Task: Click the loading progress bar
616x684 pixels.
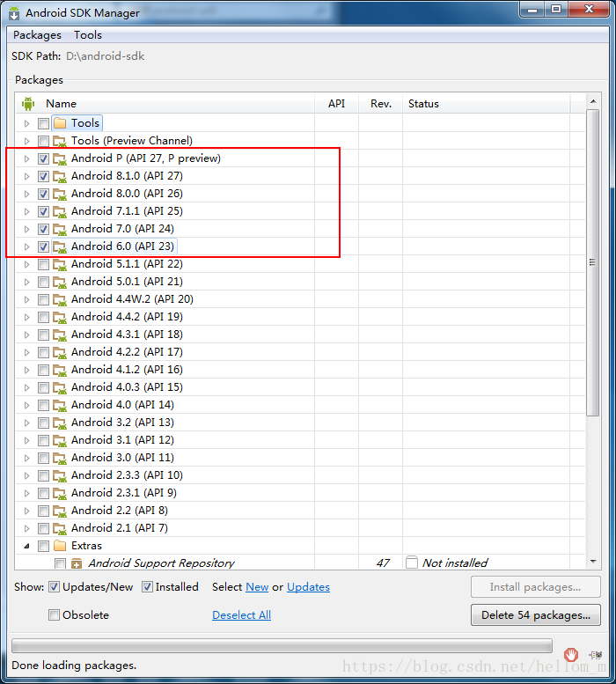Action: 282,646
